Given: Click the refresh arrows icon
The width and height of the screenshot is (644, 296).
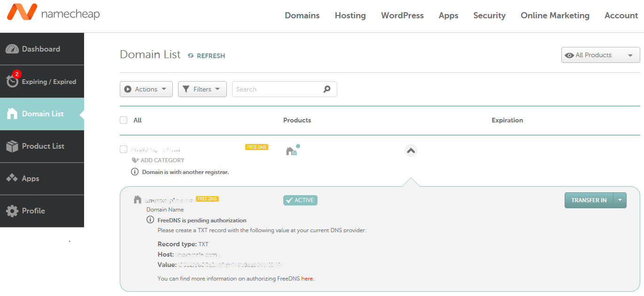Looking at the screenshot, I should (x=191, y=56).
